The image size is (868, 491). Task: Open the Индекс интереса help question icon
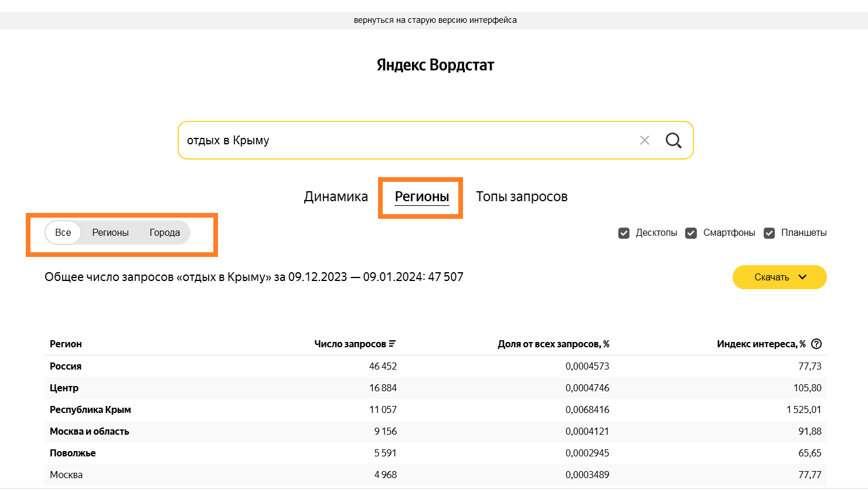coord(816,344)
